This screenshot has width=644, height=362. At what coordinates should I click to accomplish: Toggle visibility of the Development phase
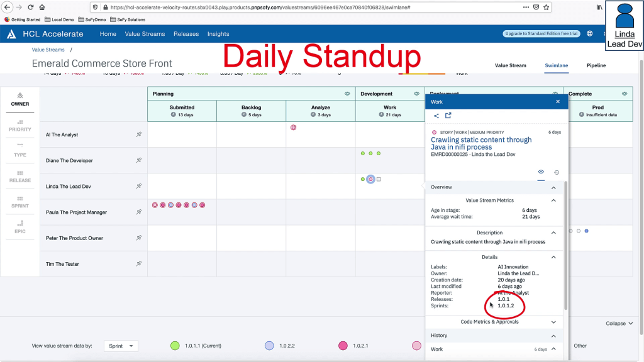pos(416,94)
